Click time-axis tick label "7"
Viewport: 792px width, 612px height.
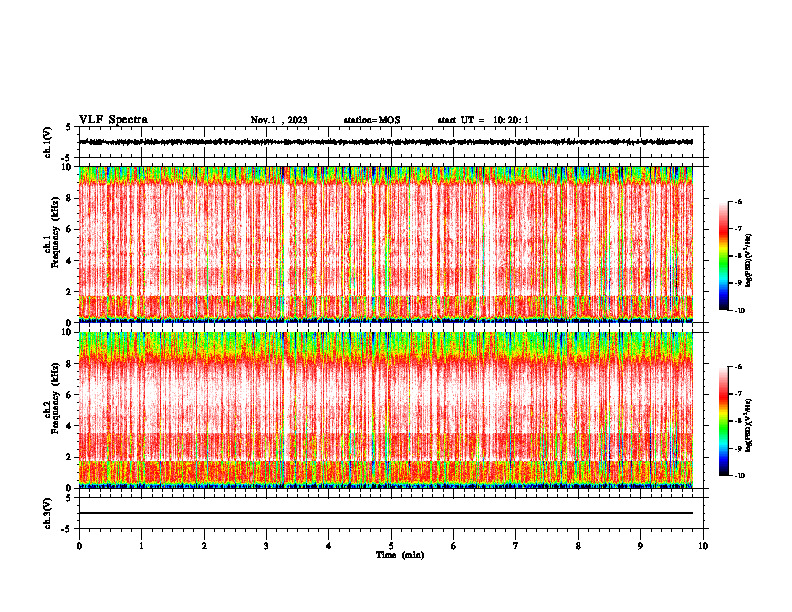(x=516, y=546)
